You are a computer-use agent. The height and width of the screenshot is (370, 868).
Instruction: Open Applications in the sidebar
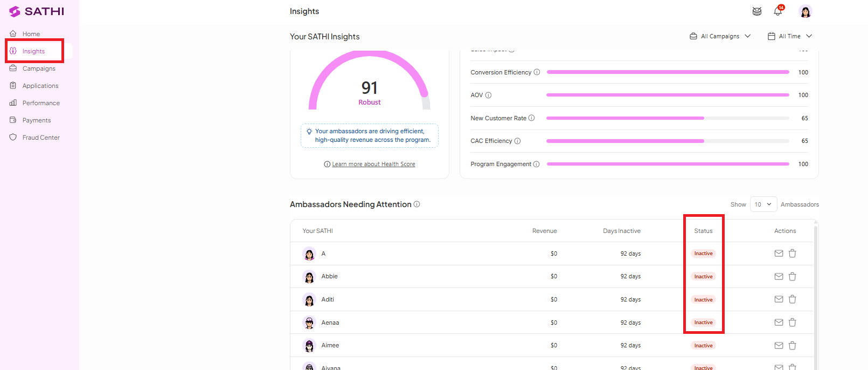pyautogui.click(x=40, y=86)
